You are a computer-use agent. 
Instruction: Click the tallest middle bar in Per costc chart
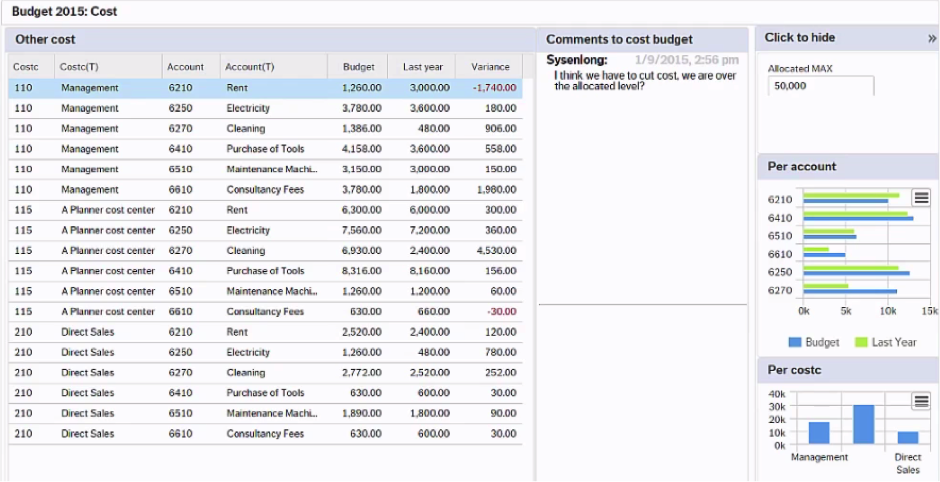click(x=863, y=424)
